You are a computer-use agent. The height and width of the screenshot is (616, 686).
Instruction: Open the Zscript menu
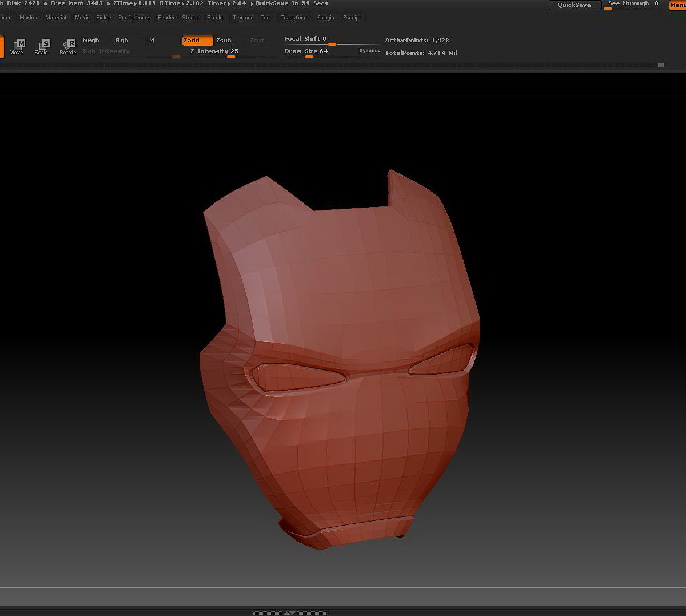tap(352, 18)
